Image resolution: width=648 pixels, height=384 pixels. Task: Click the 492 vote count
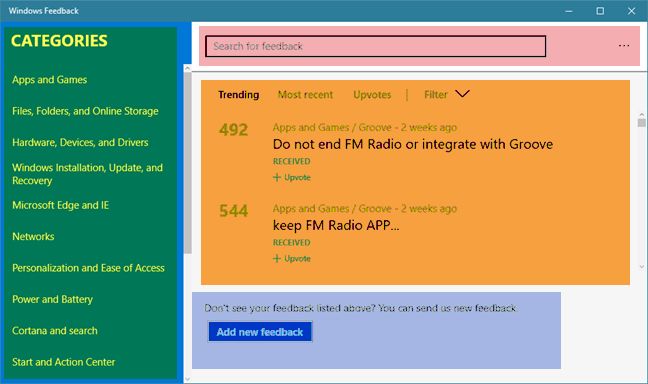point(233,130)
